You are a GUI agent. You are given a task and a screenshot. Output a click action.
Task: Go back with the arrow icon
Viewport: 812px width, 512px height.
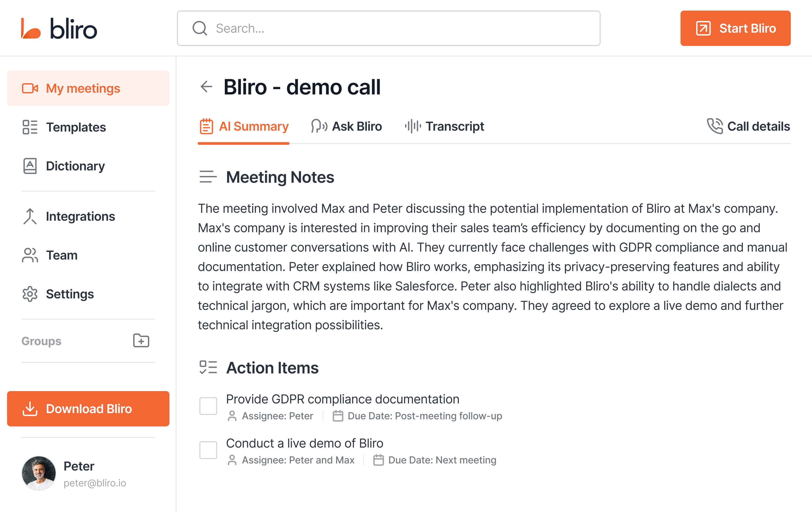pyautogui.click(x=206, y=87)
